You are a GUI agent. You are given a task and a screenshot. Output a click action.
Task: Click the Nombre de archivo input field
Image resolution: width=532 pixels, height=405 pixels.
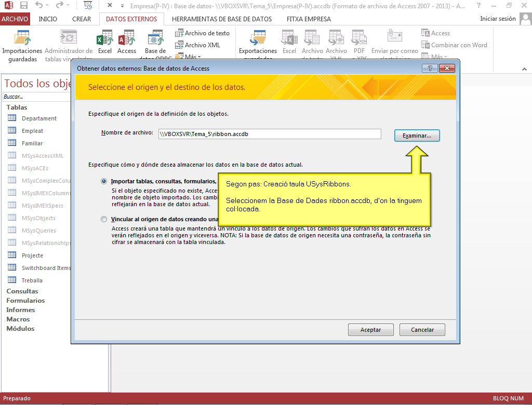pyautogui.click(x=270, y=134)
